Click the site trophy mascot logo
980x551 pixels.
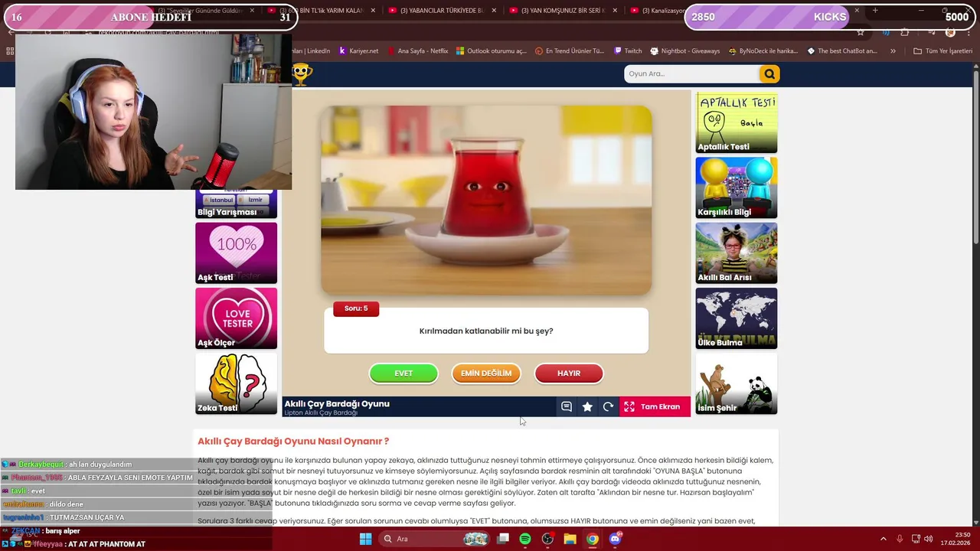point(302,73)
